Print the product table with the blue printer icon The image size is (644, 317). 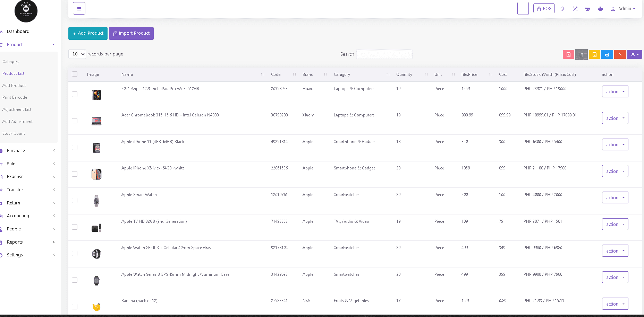click(607, 54)
